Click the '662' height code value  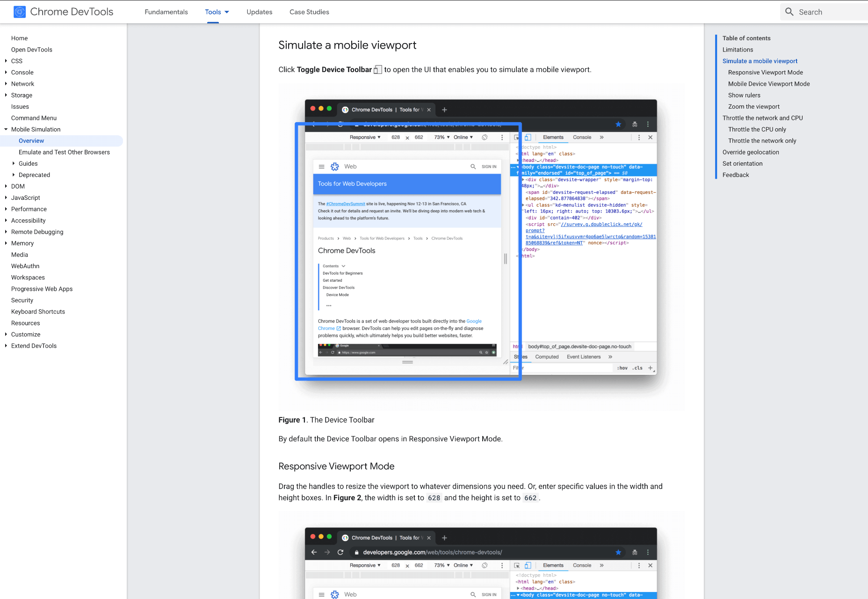point(530,498)
